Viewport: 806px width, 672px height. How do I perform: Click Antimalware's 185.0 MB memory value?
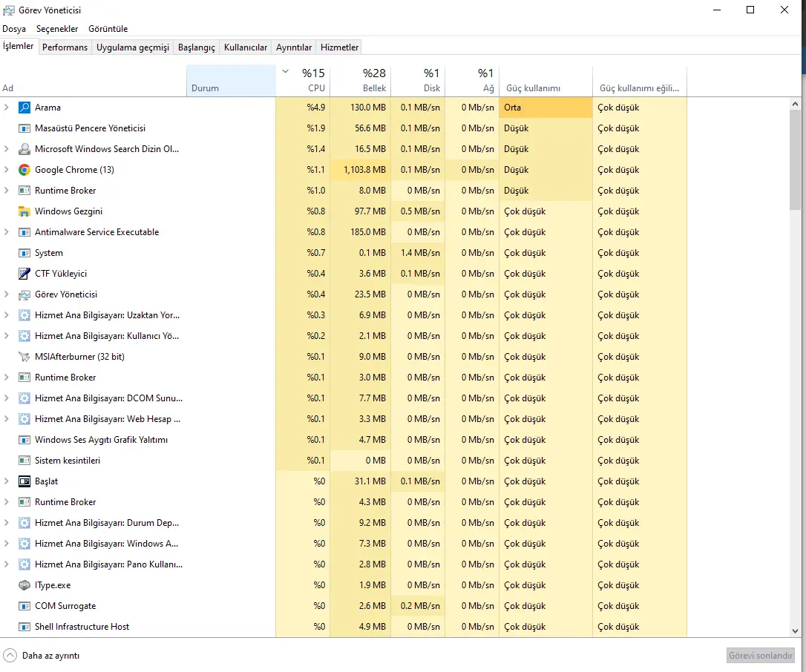pyautogui.click(x=368, y=232)
